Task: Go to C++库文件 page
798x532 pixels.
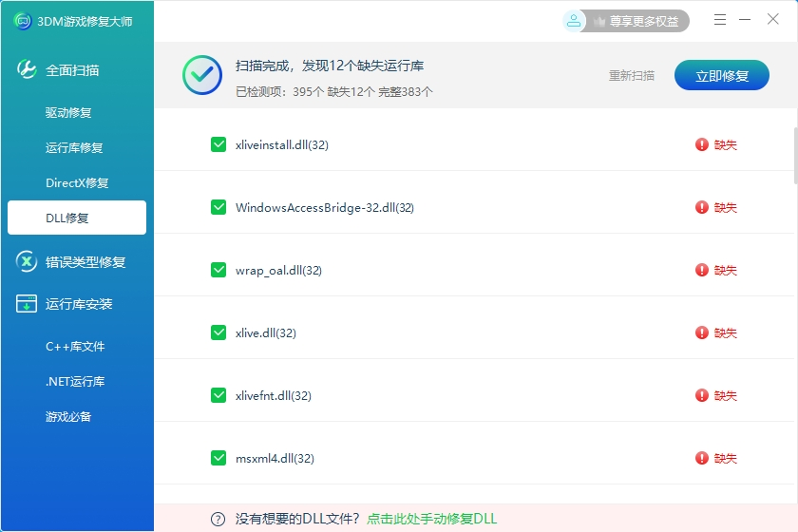Action: point(75,347)
